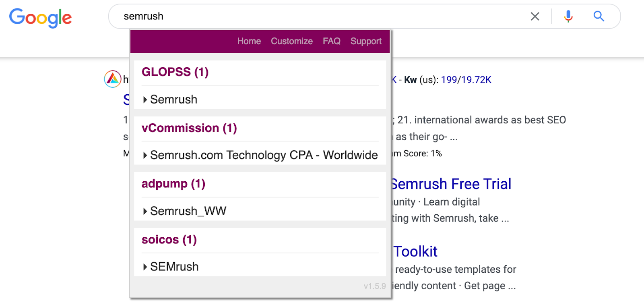Image resolution: width=644 pixels, height=307 pixels.
Task: Open the Support menu item
Action: coord(366,41)
